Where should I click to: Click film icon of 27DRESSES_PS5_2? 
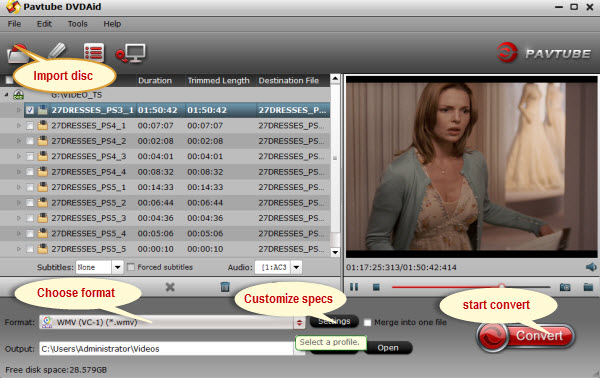(42, 202)
